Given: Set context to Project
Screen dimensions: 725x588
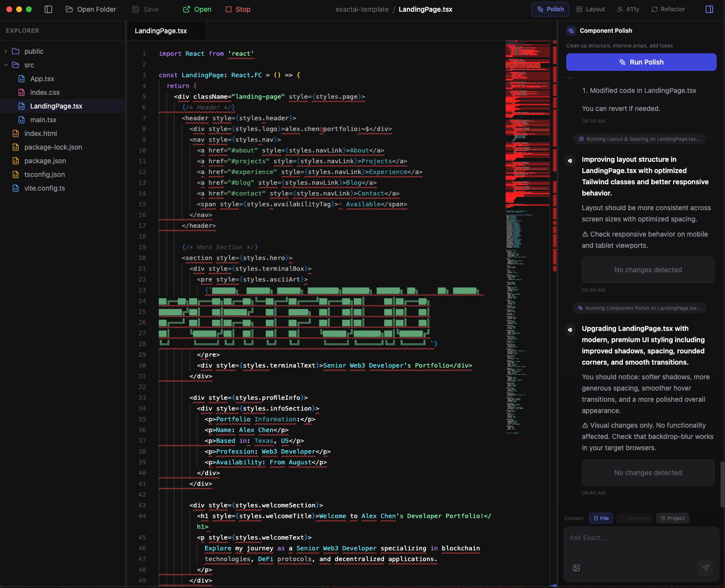Looking at the screenshot, I should (672, 518).
